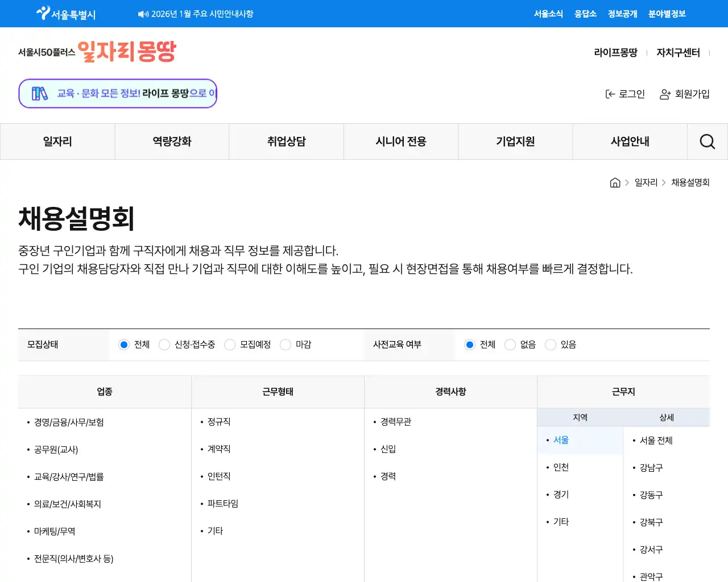
Task: Click the book icon in the 라이프 몽땅 banner
Action: tap(39, 93)
